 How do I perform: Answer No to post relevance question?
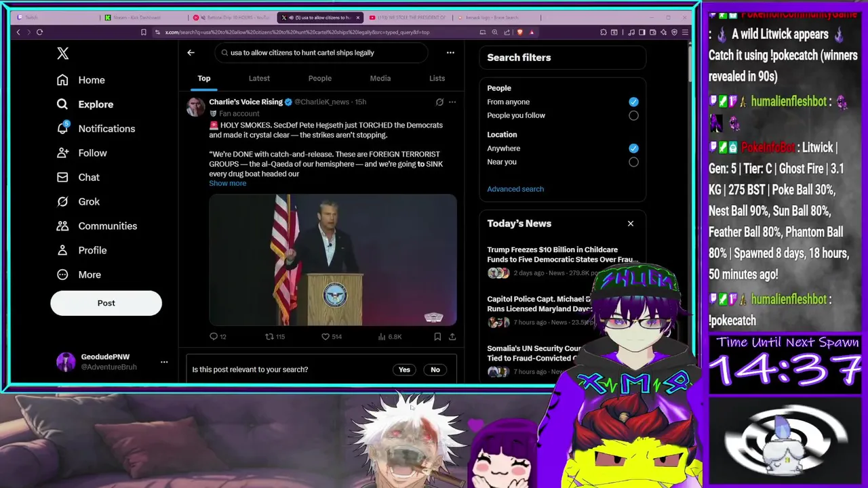click(435, 369)
